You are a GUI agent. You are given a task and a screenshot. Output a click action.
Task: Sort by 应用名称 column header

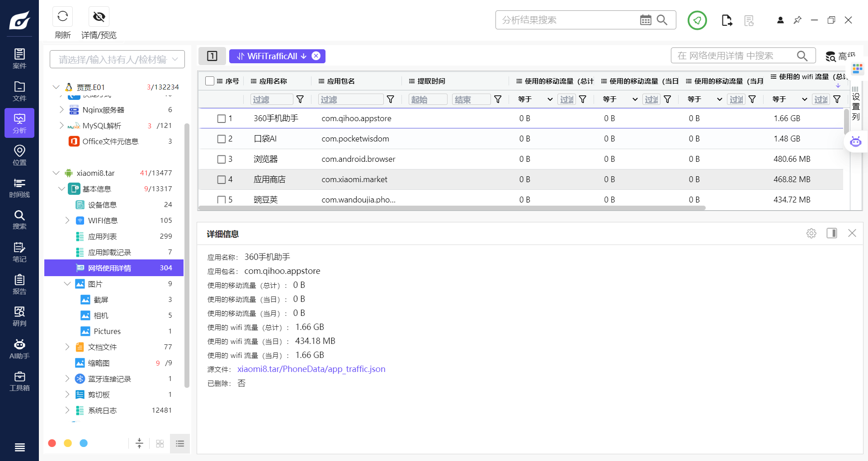(273, 81)
